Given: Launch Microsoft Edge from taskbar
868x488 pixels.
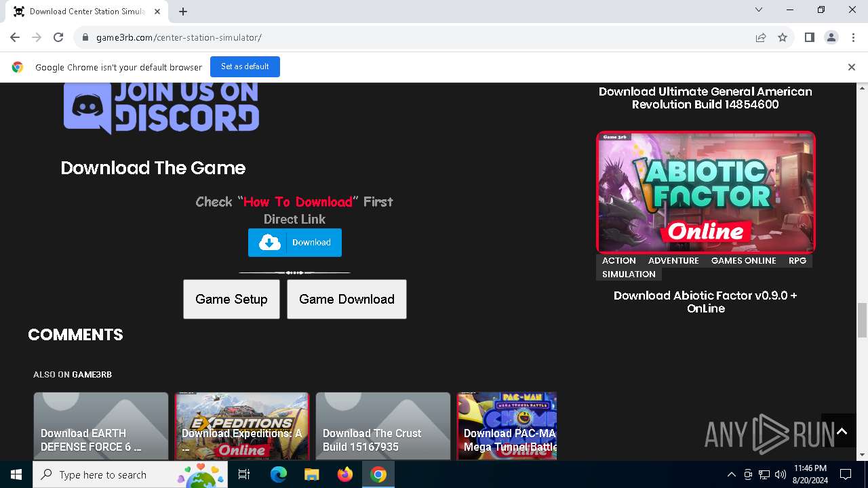Looking at the screenshot, I should 279,474.
